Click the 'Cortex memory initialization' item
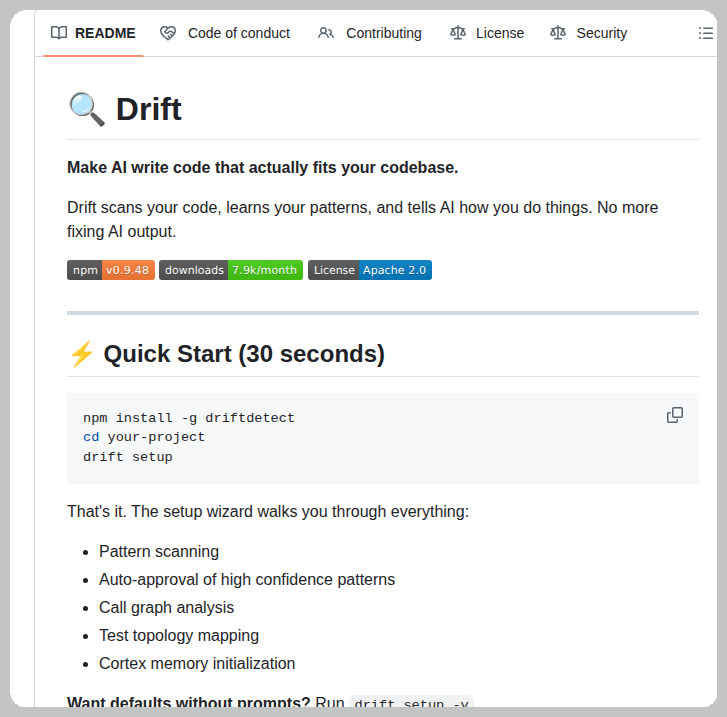Screen dimensions: 727x717 point(197,664)
